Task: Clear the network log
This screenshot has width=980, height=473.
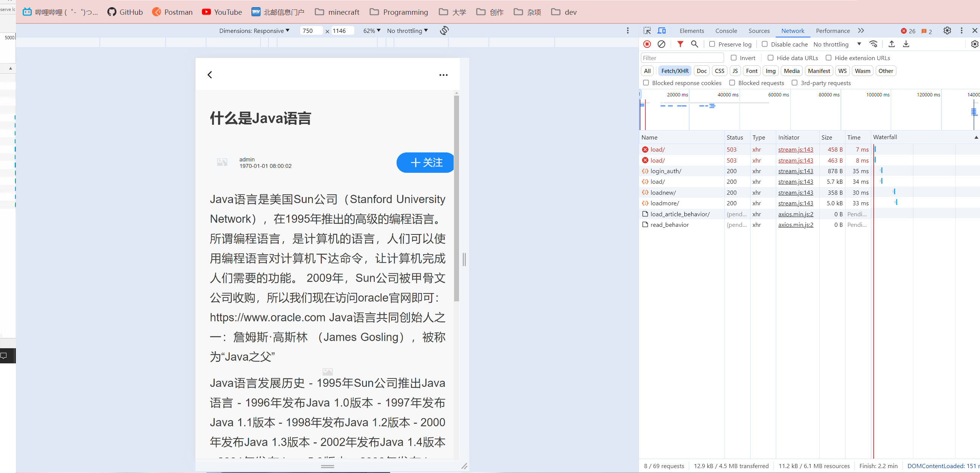Action: [661, 44]
